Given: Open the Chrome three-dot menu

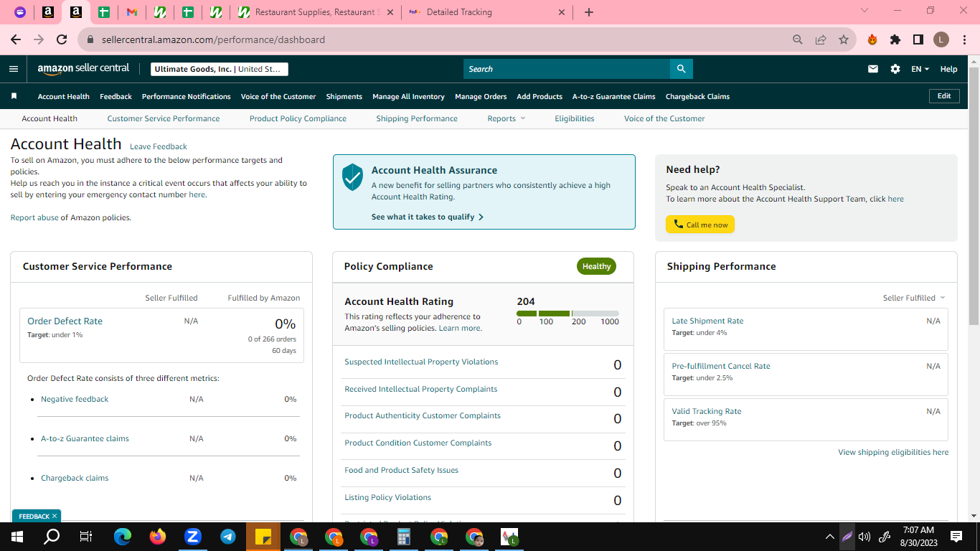Looking at the screenshot, I should (963, 39).
